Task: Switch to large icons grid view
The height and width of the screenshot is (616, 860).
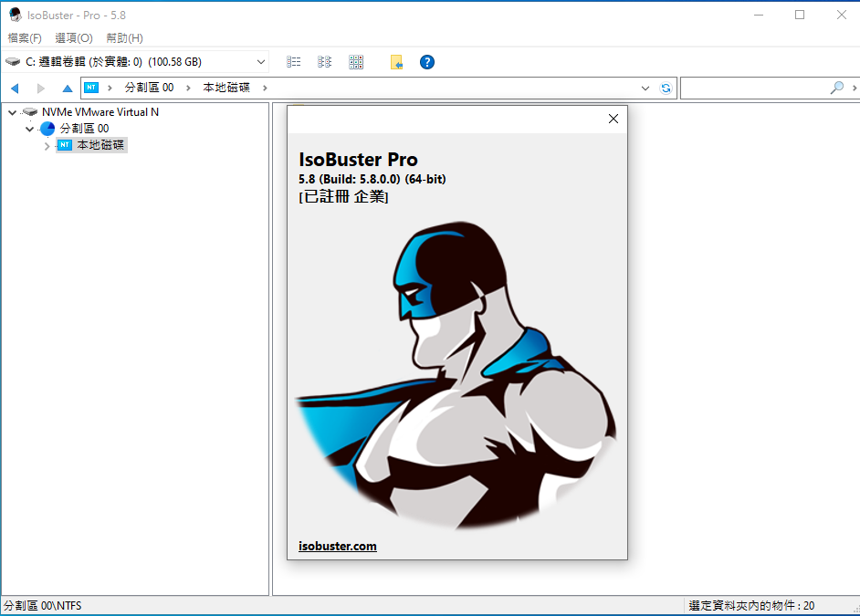Action: click(356, 62)
